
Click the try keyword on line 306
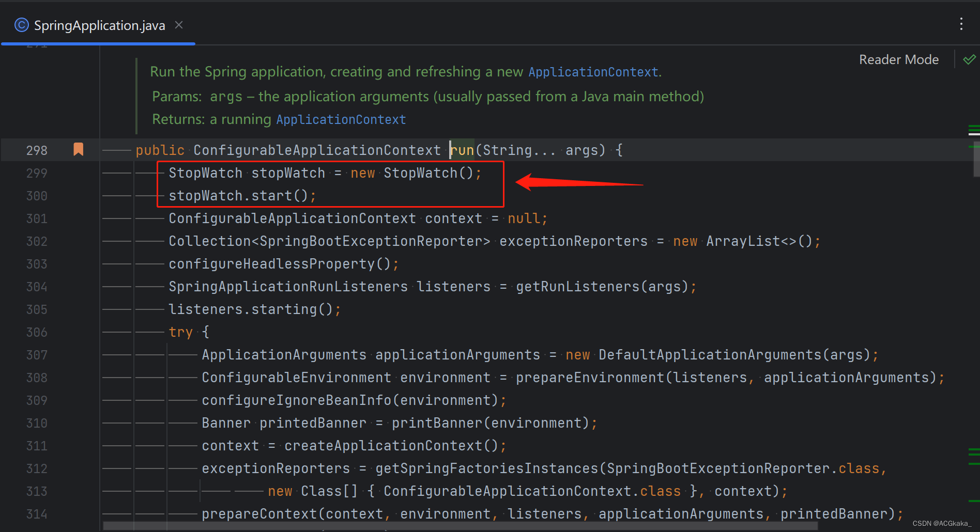[180, 332]
